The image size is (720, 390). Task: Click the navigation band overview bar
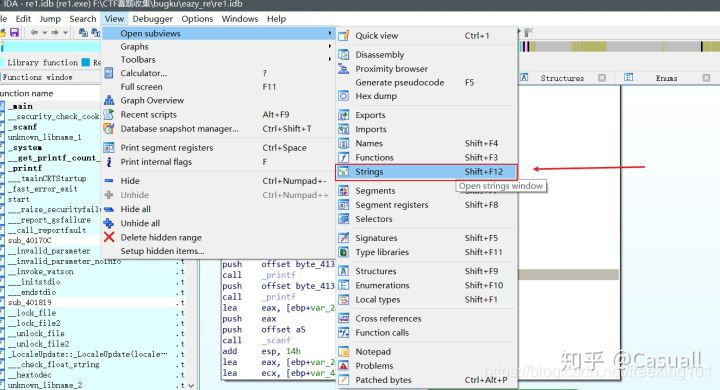(620, 46)
